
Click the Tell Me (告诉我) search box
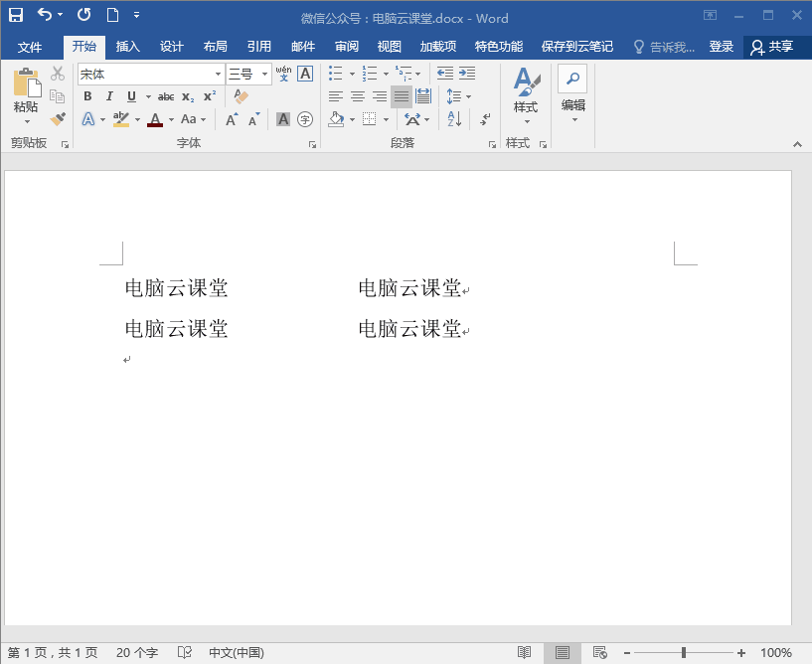click(665, 47)
